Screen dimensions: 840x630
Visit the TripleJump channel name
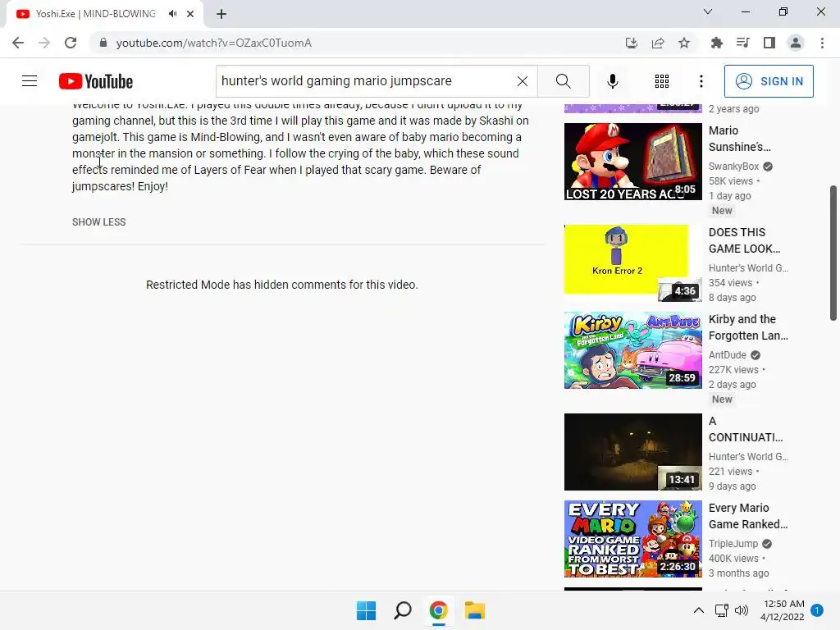coord(733,543)
